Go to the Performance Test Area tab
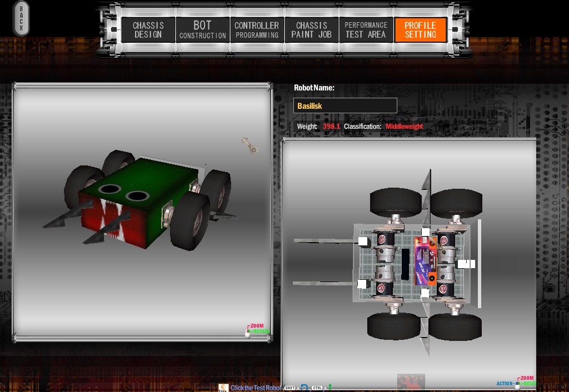Image resolution: width=569 pixels, height=392 pixels. [x=366, y=30]
